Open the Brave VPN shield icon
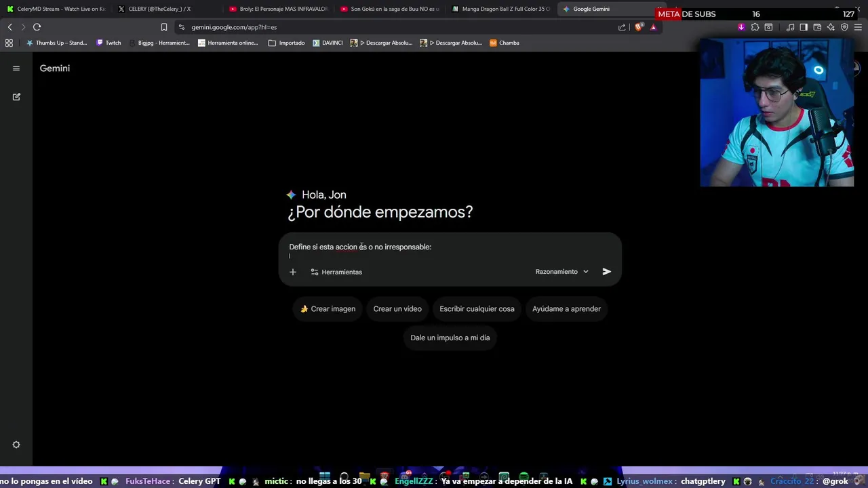This screenshot has width=868, height=488. (844, 27)
